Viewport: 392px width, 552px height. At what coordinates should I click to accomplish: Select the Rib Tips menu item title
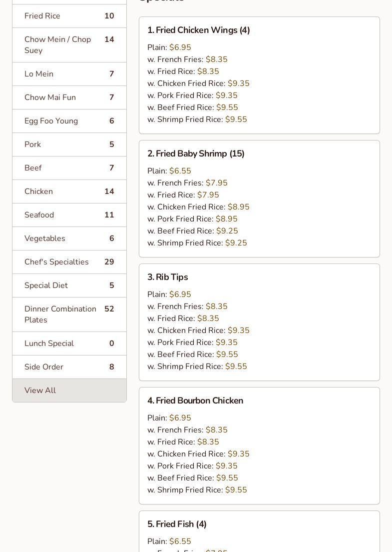pyautogui.click(x=168, y=277)
